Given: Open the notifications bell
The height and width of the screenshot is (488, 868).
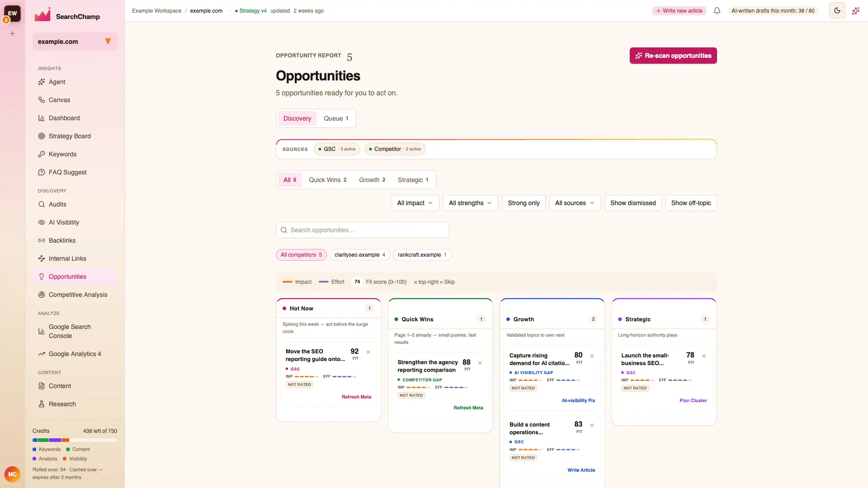Looking at the screenshot, I should click(x=717, y=11).
